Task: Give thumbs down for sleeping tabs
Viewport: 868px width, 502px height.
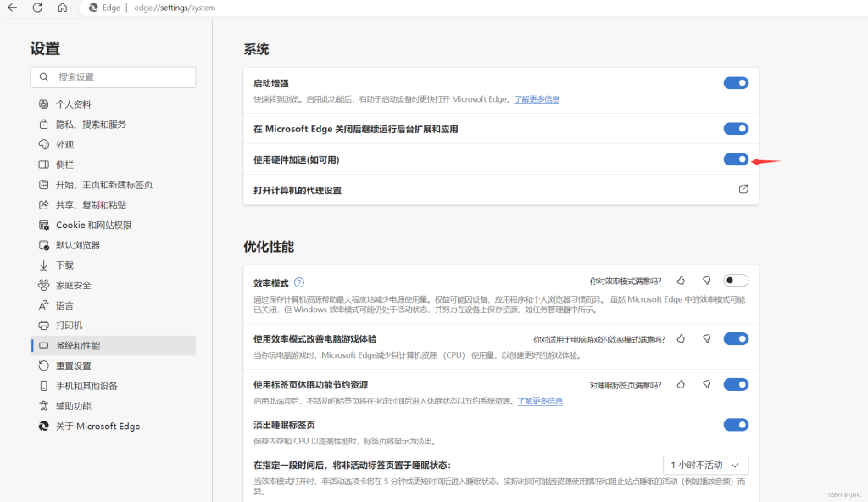Action: coord(707,384)
